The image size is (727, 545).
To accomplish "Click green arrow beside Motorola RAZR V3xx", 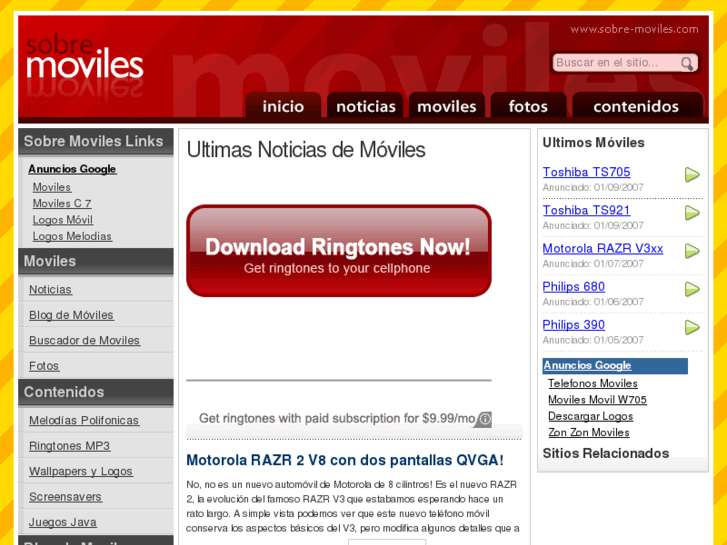I will 692,251.
